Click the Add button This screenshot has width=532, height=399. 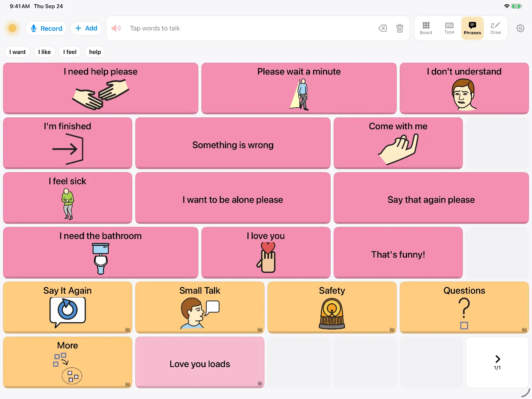tap(86, 28)
